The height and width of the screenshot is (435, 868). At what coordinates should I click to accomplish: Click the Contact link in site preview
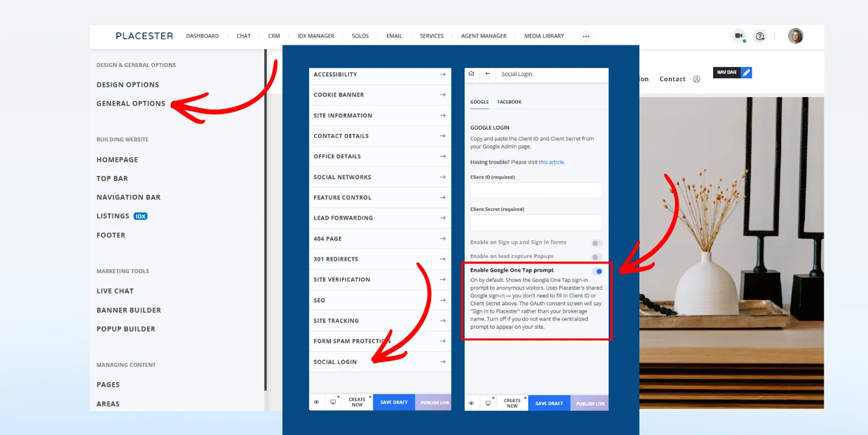point(672,80)
